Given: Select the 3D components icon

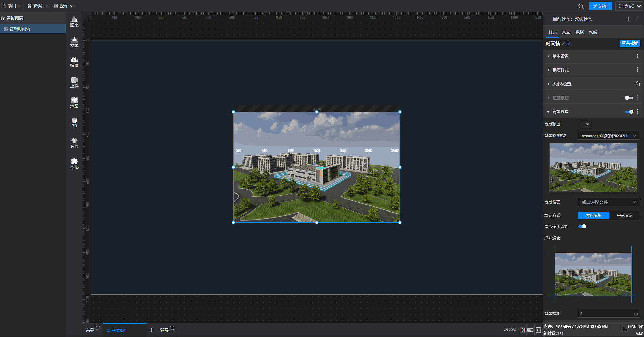Looking at the screenshot, I should click(x=74, y=122).
